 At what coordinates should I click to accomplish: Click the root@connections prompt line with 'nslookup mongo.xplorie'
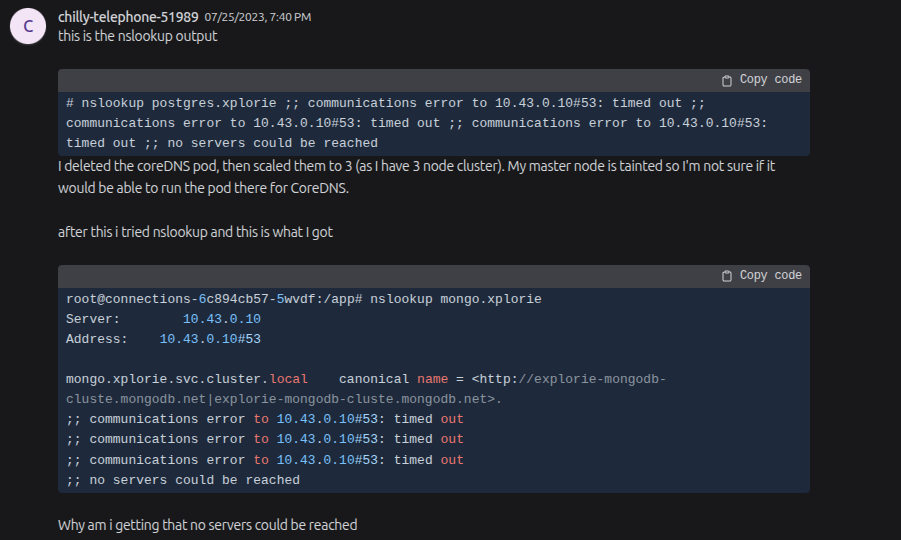point(303,299)
